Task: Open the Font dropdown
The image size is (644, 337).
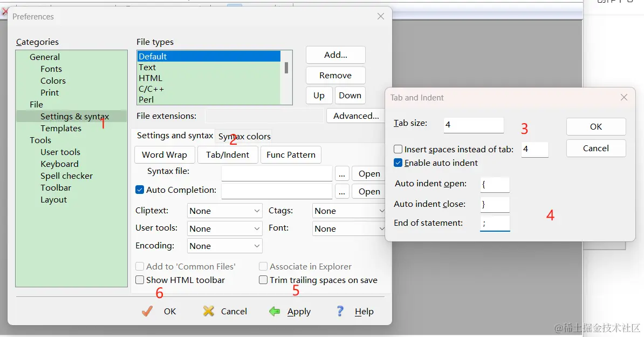Action: (348, 228)
